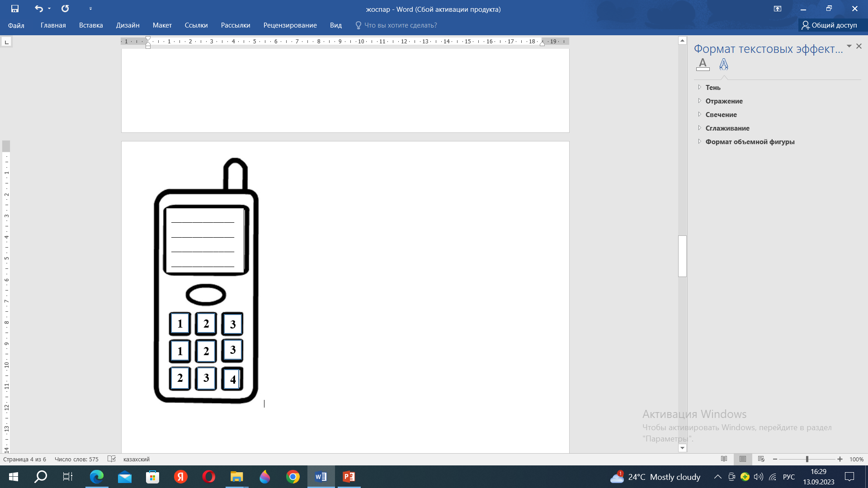868x488 pixels.
Task: Switch to Web Layout view icon
Action: coord(761,459)
